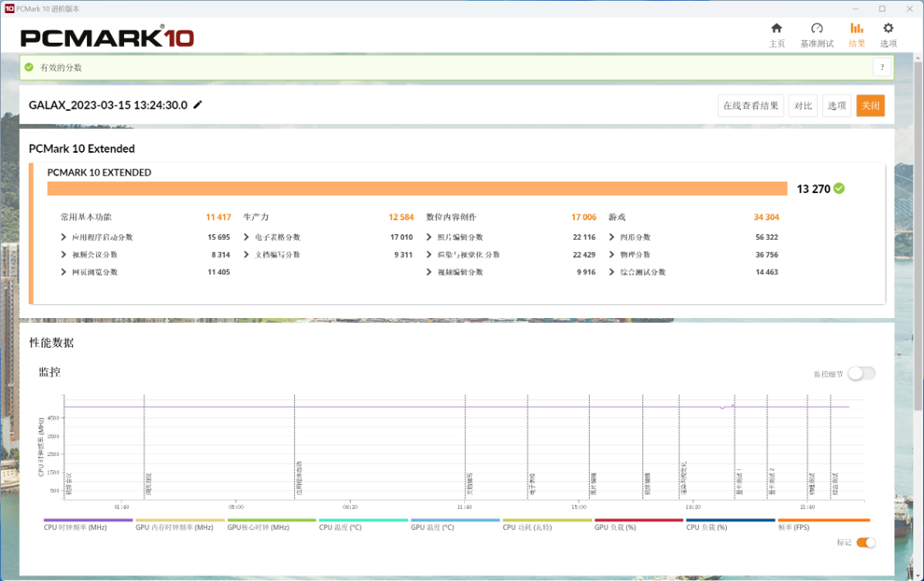Select the 结果 results bar-chart icon

[857, 28]
